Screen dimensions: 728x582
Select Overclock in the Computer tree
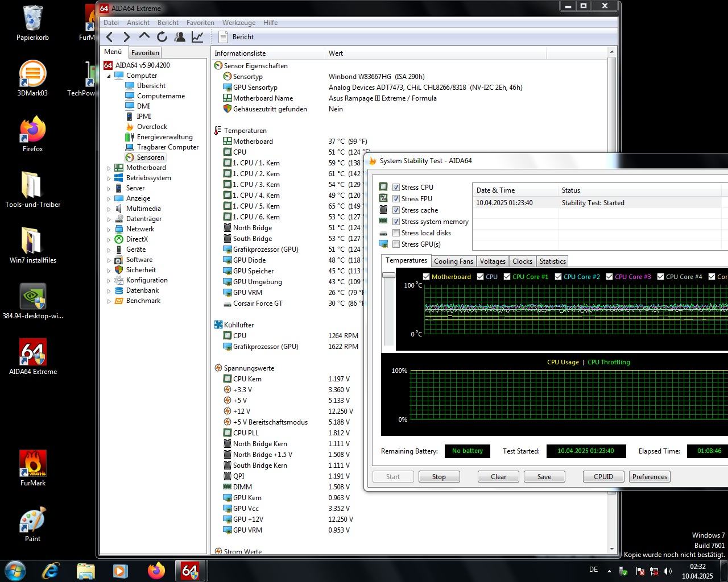[152, 127]
